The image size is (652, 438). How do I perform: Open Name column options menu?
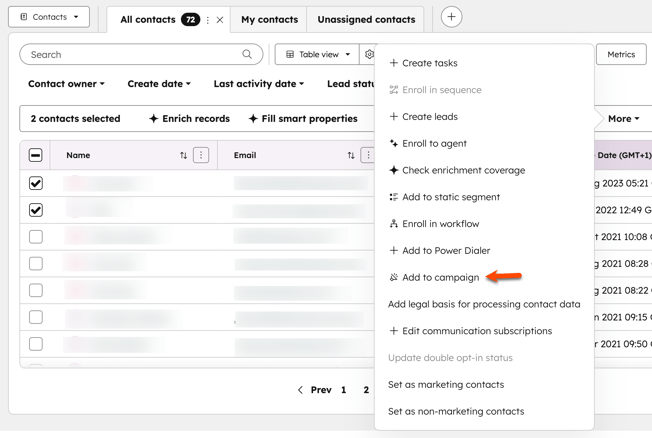201,155
